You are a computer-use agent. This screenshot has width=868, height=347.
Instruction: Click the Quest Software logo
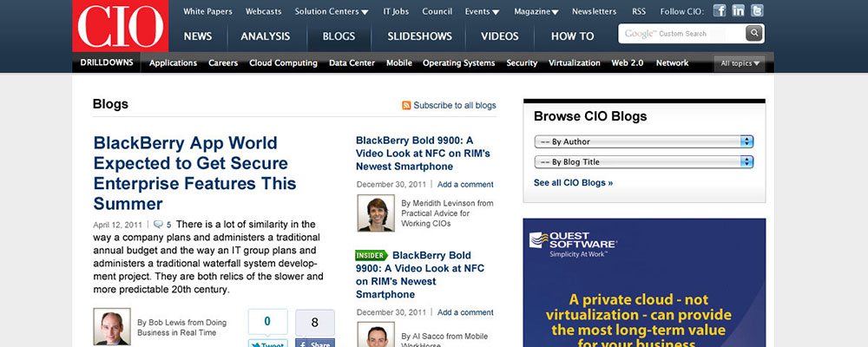click(x=573, y=244)
